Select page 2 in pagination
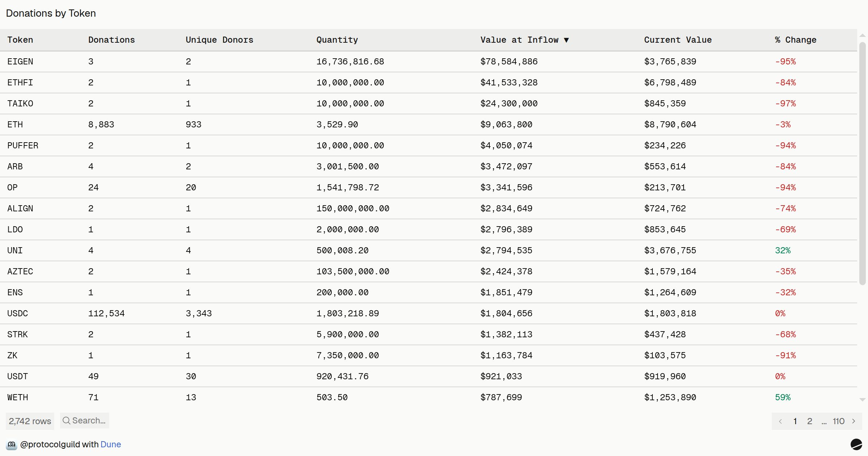Viewport: 868px width, 456px height. (810, 421)
